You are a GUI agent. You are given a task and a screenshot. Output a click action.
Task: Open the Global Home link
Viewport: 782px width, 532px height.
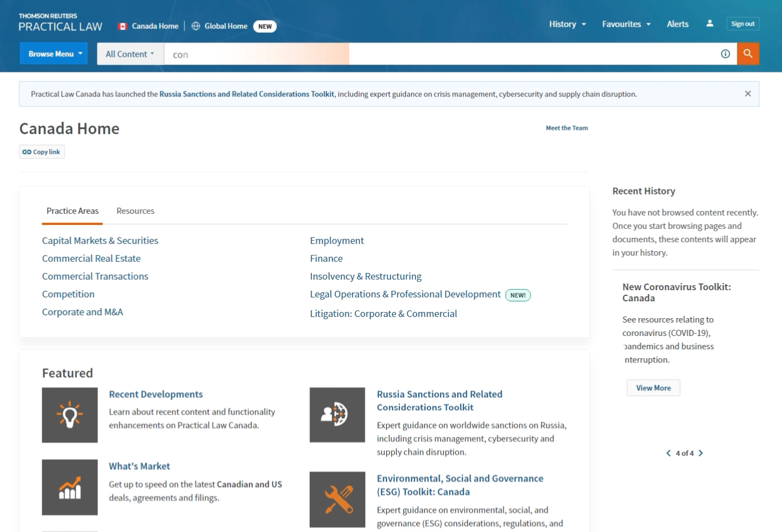tap(226, 26)
